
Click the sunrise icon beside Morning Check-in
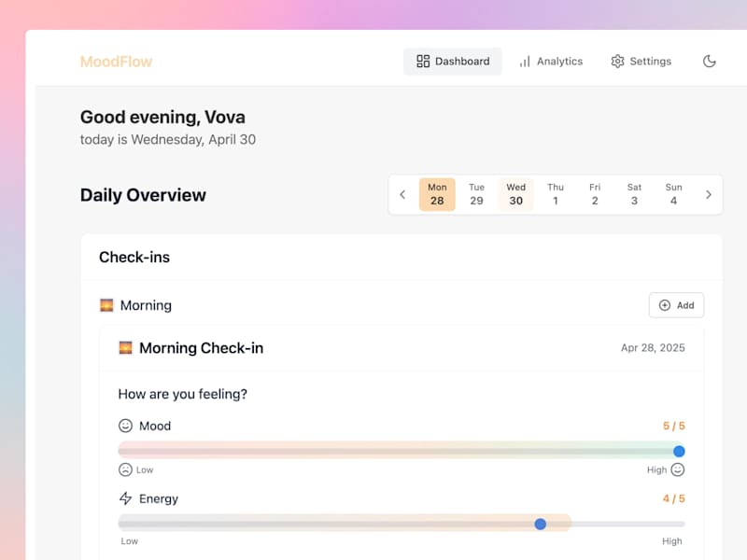[x=125, y=348]
